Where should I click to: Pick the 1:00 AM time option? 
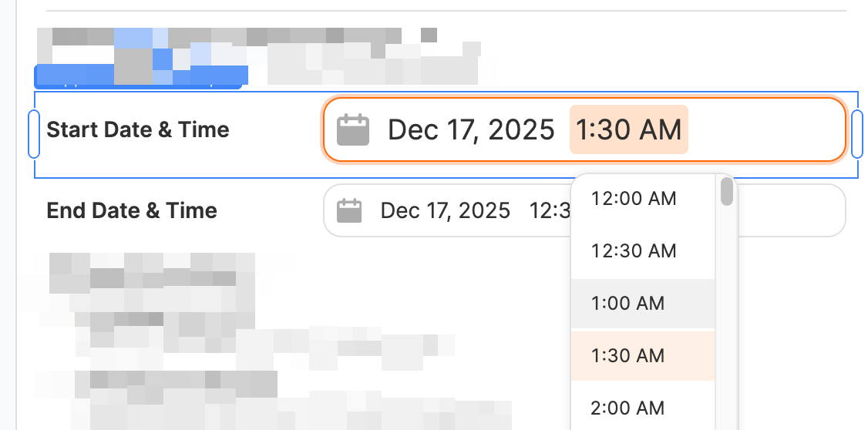[x=627, y=304]
